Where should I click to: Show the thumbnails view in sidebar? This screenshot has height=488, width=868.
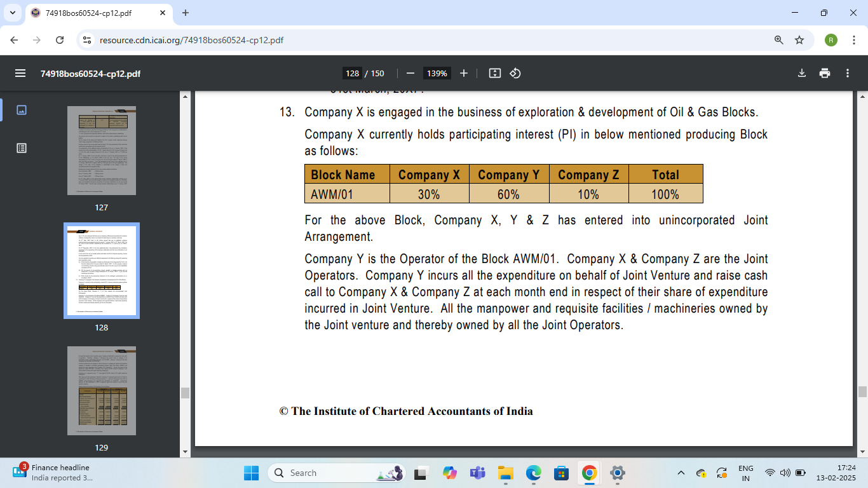click(22, 110)
